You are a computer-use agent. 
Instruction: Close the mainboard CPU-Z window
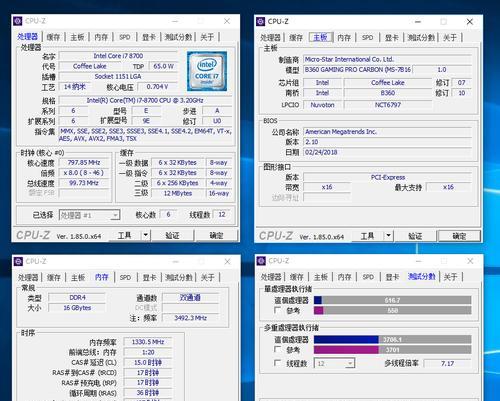coord(470,22)
